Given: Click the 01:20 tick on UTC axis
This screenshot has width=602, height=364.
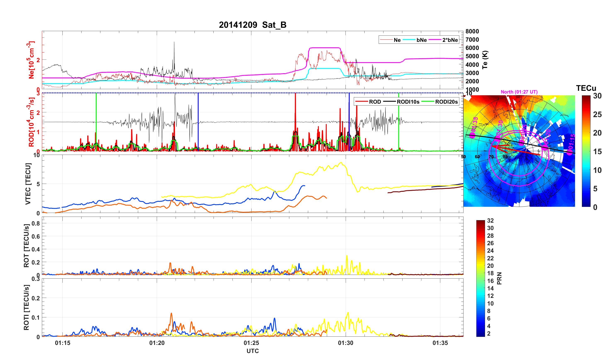Looking at the screenshot, I should coord(157,343).
